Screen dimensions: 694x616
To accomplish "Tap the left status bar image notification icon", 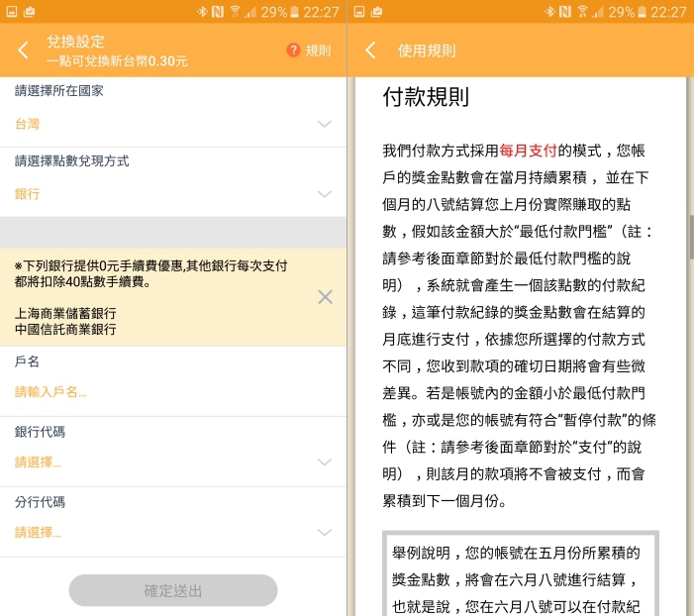I will pyautogui.click(x=12, y=12).
